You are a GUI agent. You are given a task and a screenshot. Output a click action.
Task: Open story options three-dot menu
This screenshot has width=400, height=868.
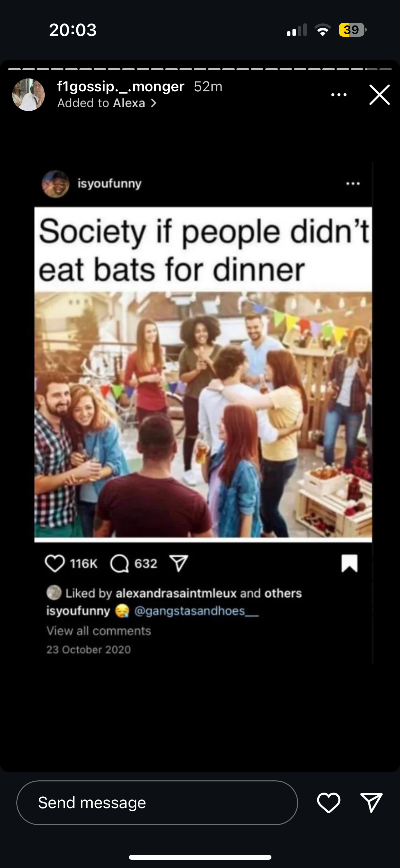pyautogui.click(x=339, y=95)
